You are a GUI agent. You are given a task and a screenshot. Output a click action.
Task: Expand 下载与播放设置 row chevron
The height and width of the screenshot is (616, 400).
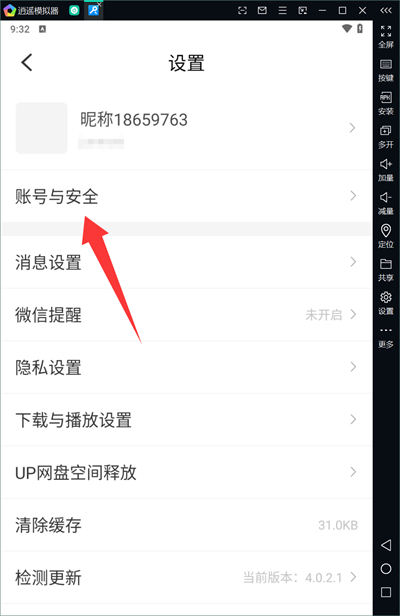(x=353, y=419)
